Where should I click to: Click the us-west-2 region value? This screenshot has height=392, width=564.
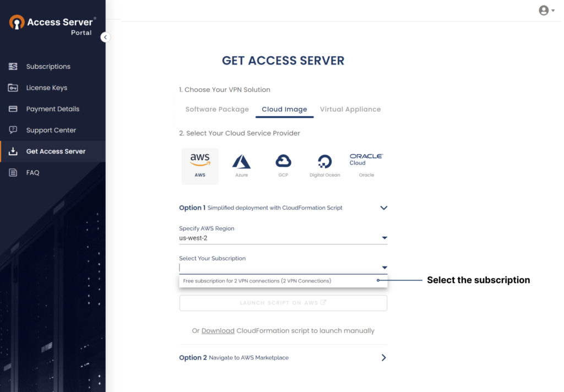click(x=193, y=238)
